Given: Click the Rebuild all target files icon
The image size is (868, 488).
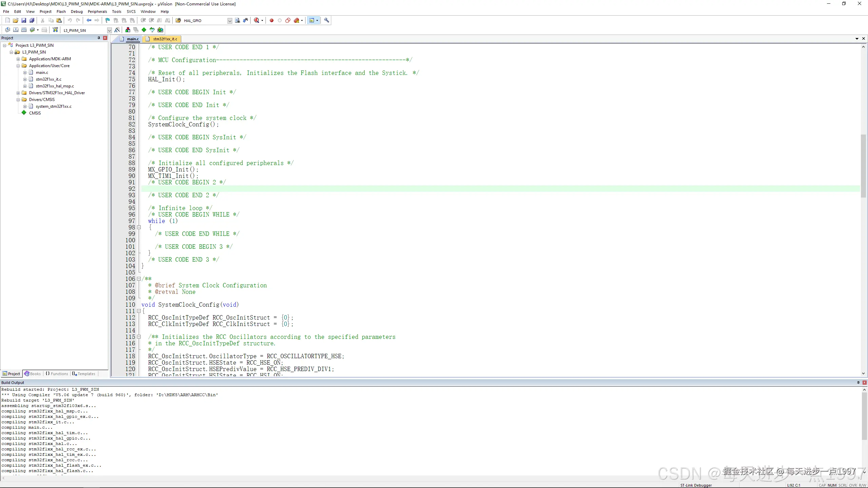Looking at the screenshot, I should coord(24,30).
